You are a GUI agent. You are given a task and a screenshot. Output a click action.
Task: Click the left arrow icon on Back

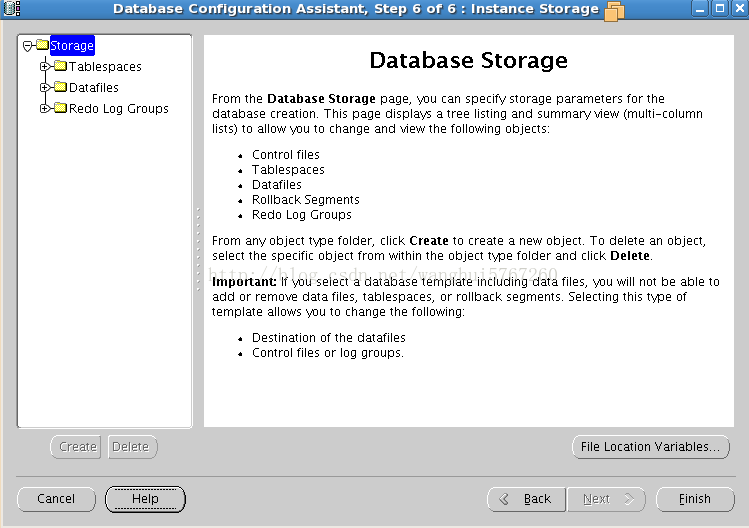coord(504,499)
